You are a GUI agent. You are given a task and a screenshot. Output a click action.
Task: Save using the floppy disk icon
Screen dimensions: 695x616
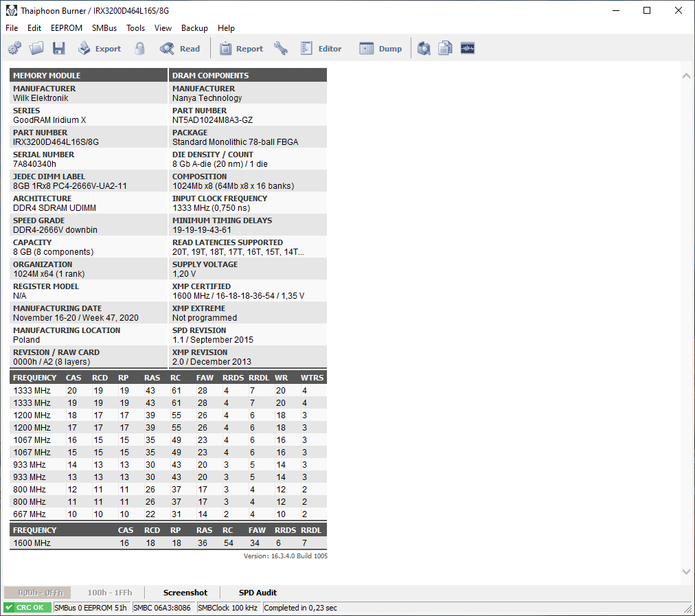coord(58,48)
